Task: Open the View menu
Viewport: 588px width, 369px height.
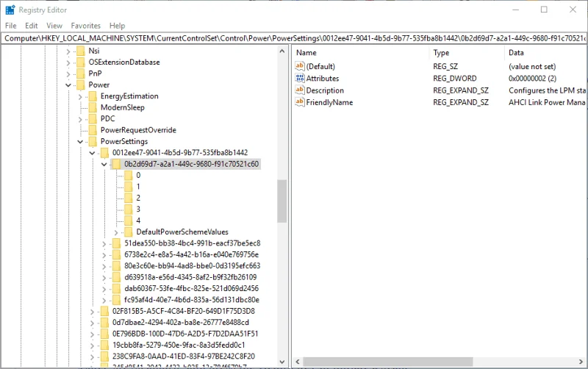Action: 54,26
